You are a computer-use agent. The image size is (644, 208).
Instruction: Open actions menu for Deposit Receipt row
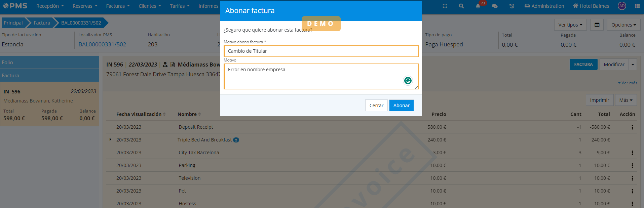pyautogui.click(x=632, y=127)
